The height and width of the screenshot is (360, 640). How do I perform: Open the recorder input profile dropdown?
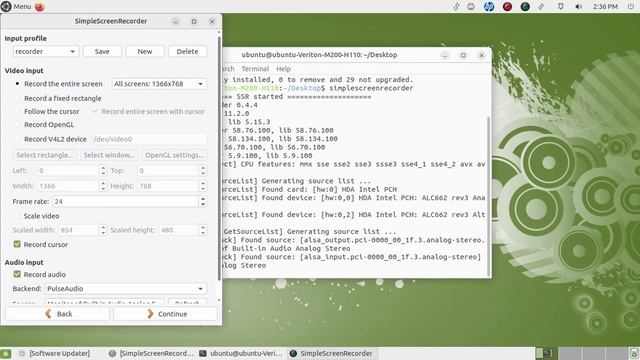tap(45, 51)
